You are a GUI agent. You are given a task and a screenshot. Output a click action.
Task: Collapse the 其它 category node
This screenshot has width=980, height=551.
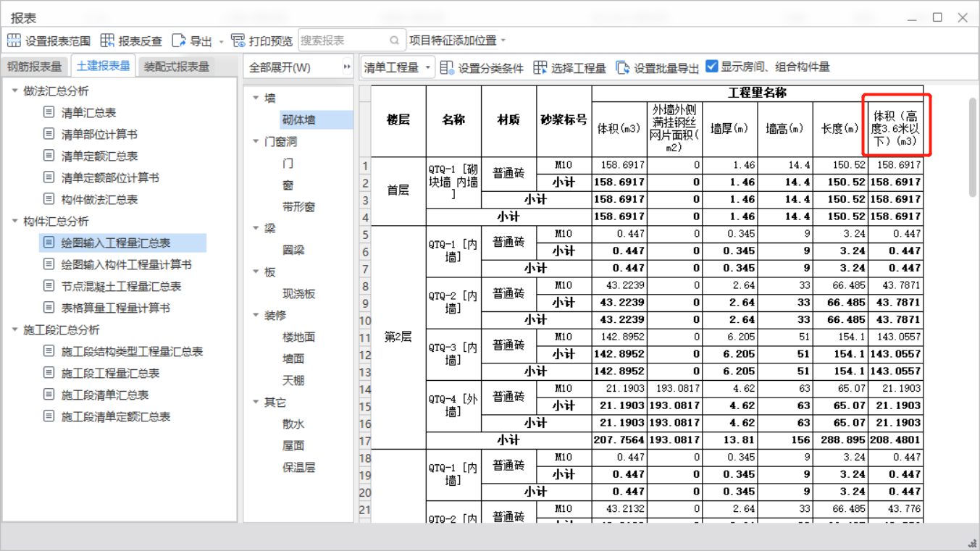point(256,402)
